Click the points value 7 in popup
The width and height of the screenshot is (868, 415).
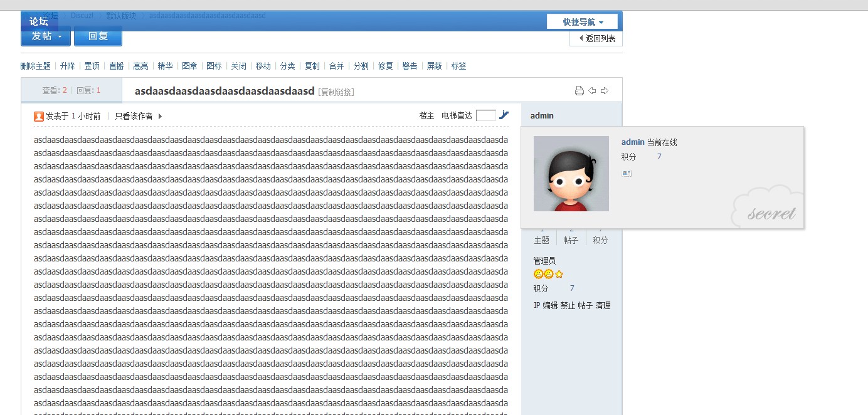pyautogui.click(x=659, y=157)
